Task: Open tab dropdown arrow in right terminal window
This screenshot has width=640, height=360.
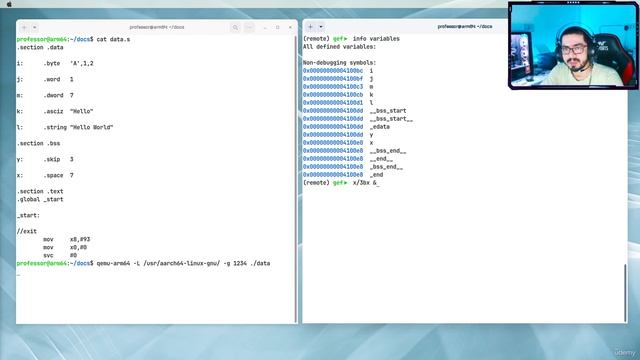Action: coord(321,27)
